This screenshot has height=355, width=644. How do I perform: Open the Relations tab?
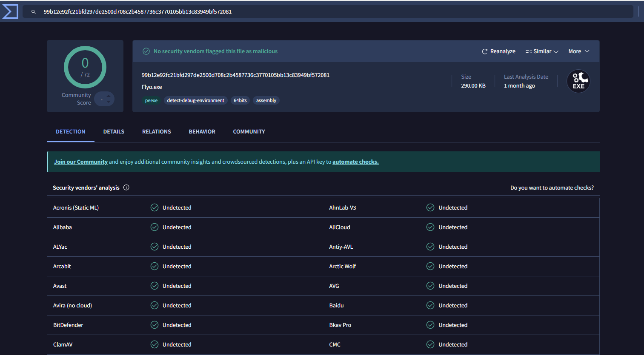[156, 132]
